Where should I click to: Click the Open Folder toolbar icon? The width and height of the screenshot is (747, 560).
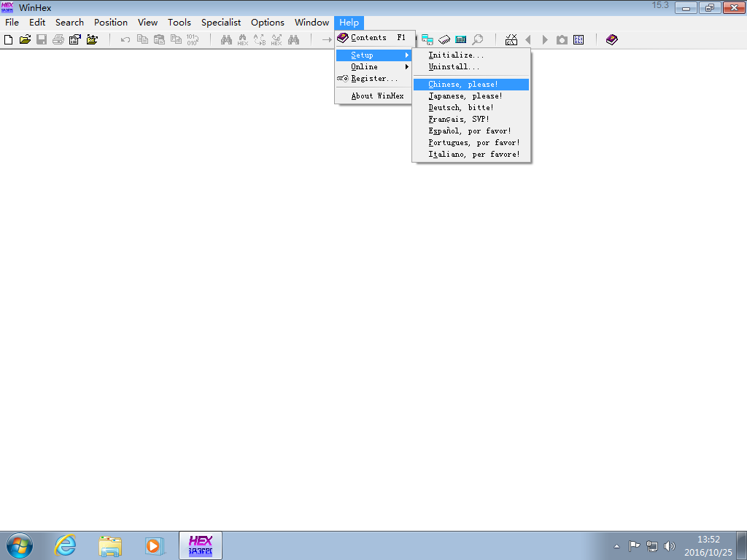pos(92,39)
